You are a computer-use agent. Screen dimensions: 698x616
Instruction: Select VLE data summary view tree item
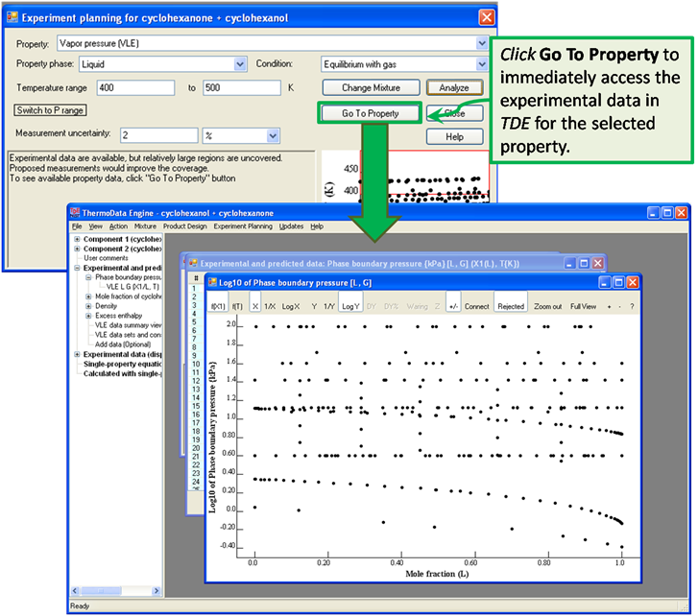tap(129, 325)
